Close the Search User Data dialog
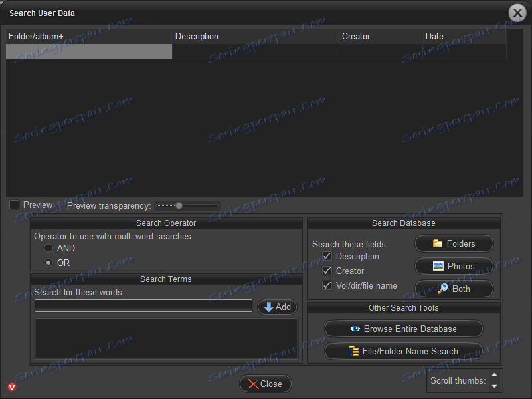 265,384
